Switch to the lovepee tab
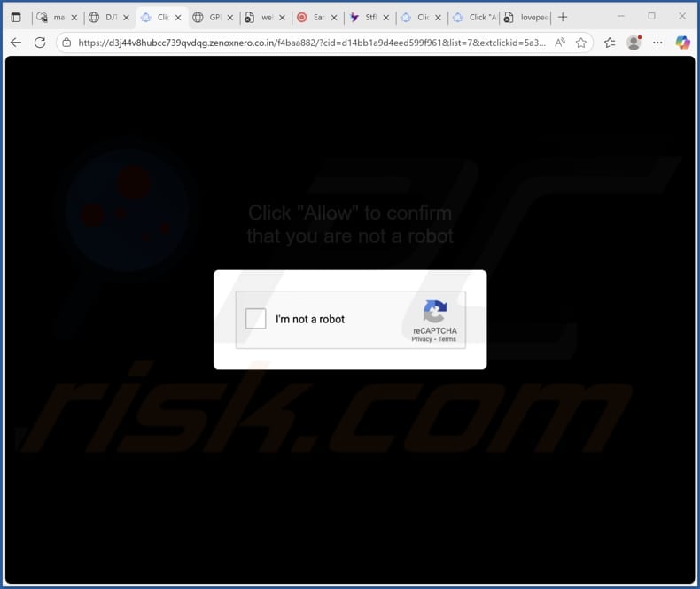This screenshot has width=700, height=589. (x=527, y=18)
